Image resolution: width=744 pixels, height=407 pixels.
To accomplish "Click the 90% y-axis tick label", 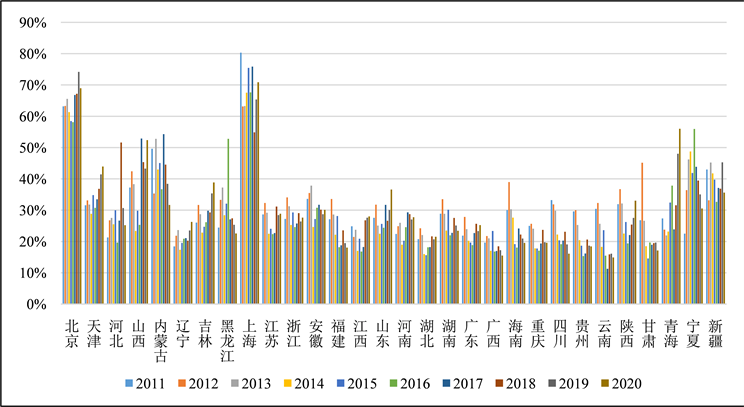I will click(34, 22).
